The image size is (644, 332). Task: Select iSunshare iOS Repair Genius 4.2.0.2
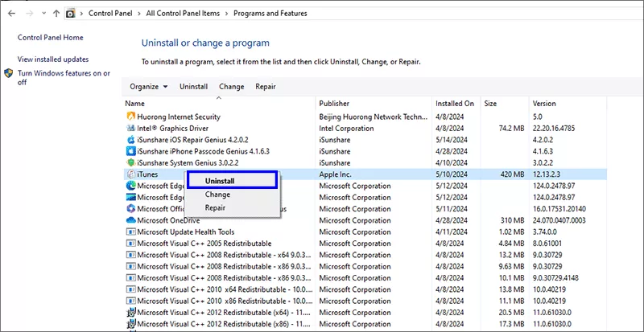(x=192, y=140)
